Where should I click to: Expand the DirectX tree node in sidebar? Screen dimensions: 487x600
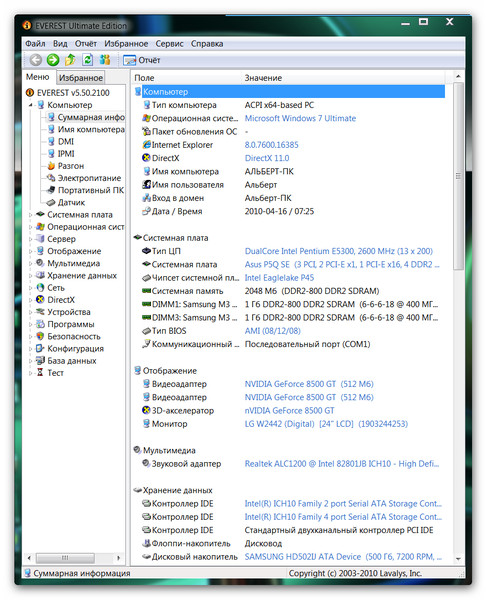tap(31, 300)
